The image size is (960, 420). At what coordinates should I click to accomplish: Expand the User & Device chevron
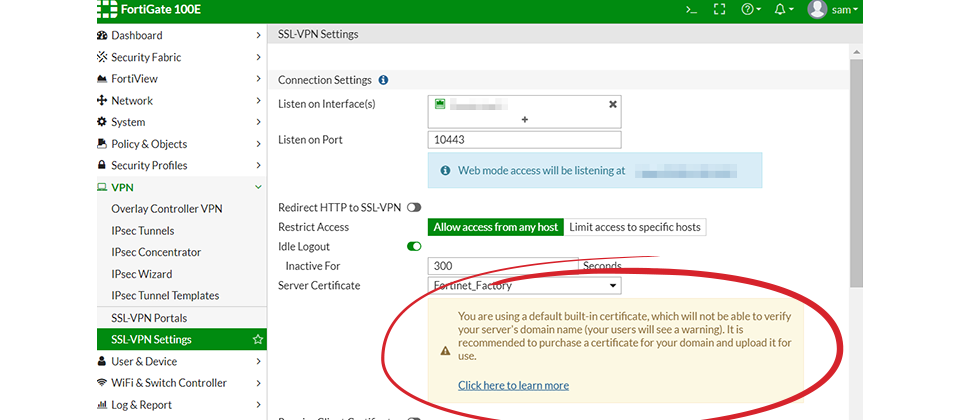click(258, 361)
